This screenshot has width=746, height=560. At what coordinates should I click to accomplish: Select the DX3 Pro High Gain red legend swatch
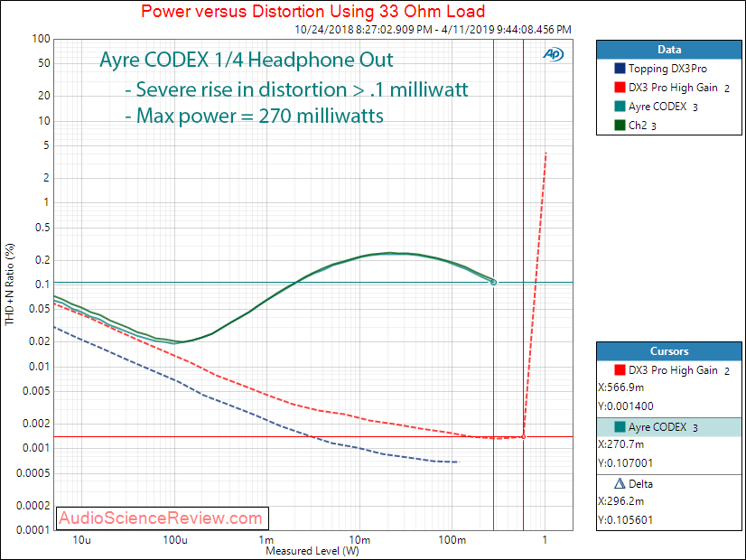tap(620, 87)
